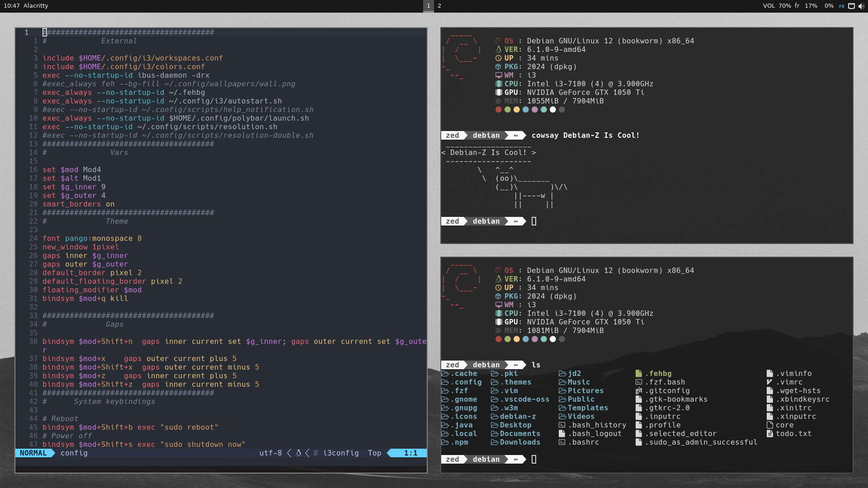Screen dimensions: 868x488
Task: Expand the Downloads folder entry
Action: pyautogui.click(x=520, y=442)
